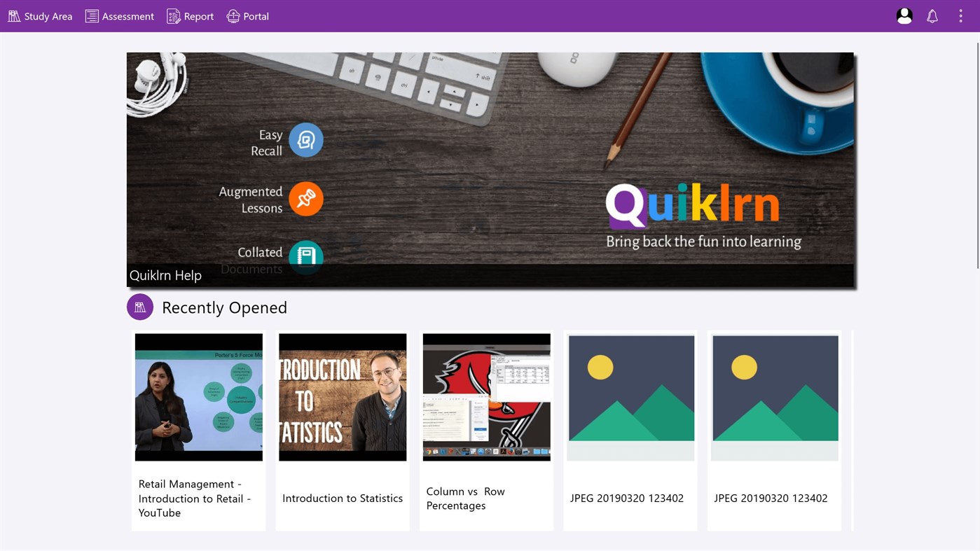Click the Easy Recall icon on the banner
The width and height of the screenshot is (980, 551).
(x=306, y=139)
